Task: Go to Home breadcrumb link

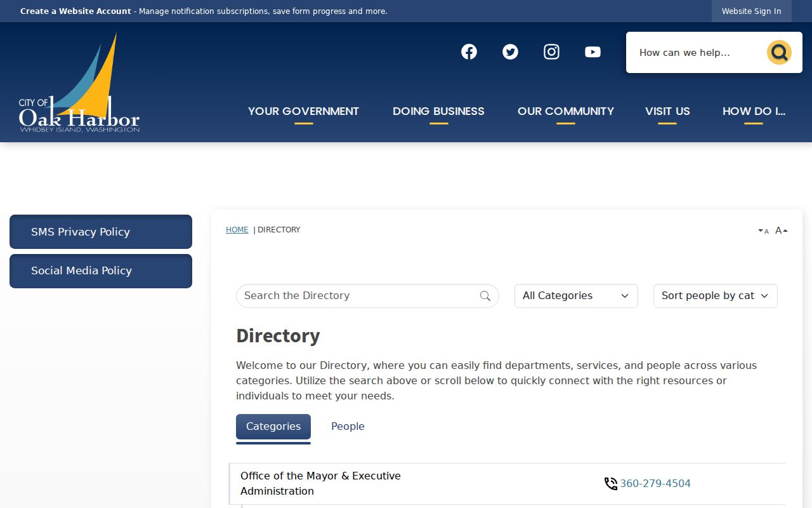Action: [x=237, y=230]
